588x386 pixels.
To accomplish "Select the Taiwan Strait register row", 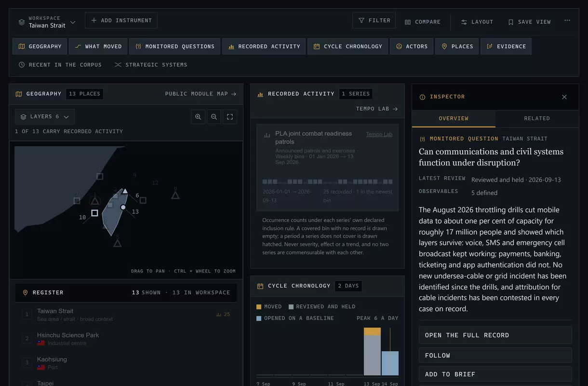I will (x=126, y=315).
